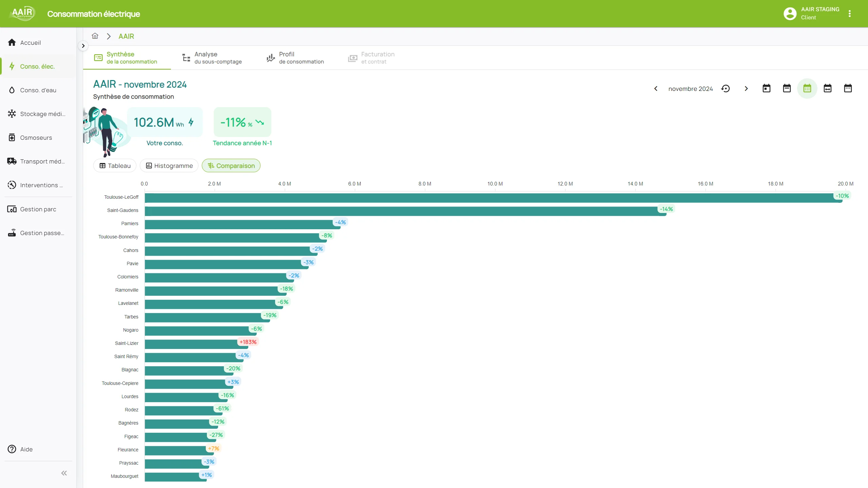Open the Analyse du sous-comptage tab
The height and width of the screenshot is (488, 868).
212,58
